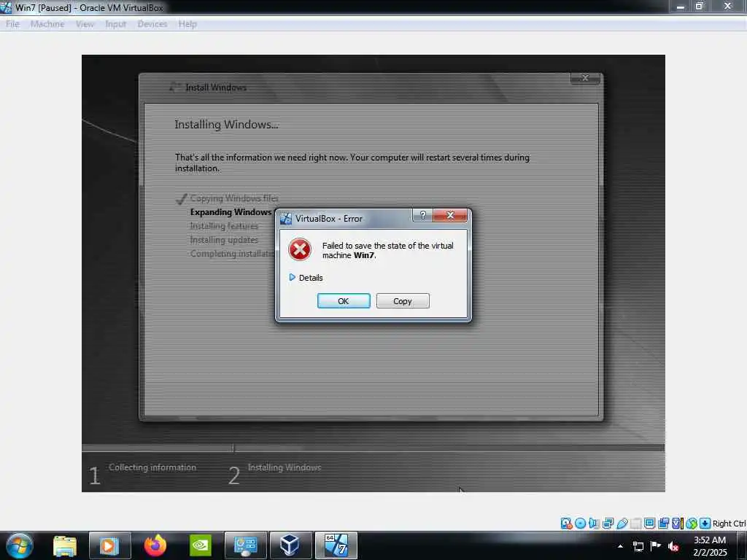Viewport: 747px width, 560px height.
Task: Click display status icon in VM status bar
Action: (x=649, y=523)
